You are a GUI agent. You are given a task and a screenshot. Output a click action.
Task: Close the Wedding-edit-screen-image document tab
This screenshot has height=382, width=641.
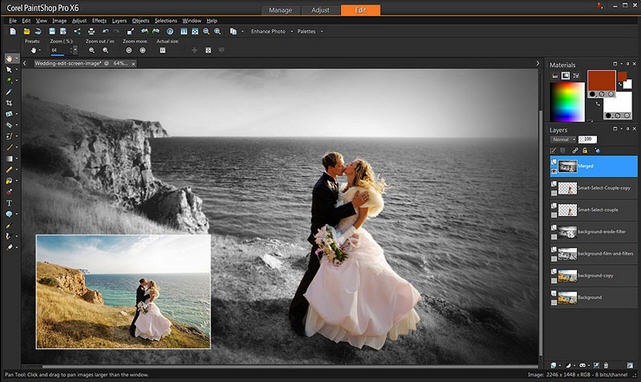133,63
